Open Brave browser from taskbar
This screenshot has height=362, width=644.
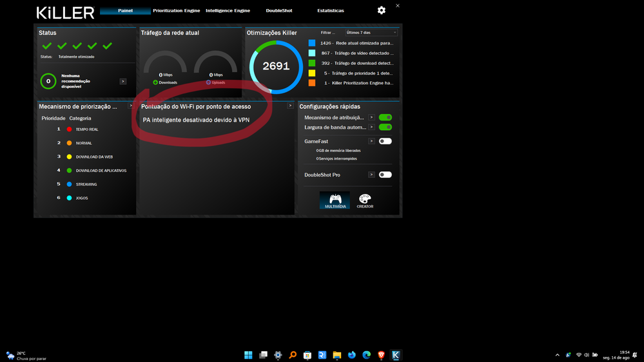(381, 355)
